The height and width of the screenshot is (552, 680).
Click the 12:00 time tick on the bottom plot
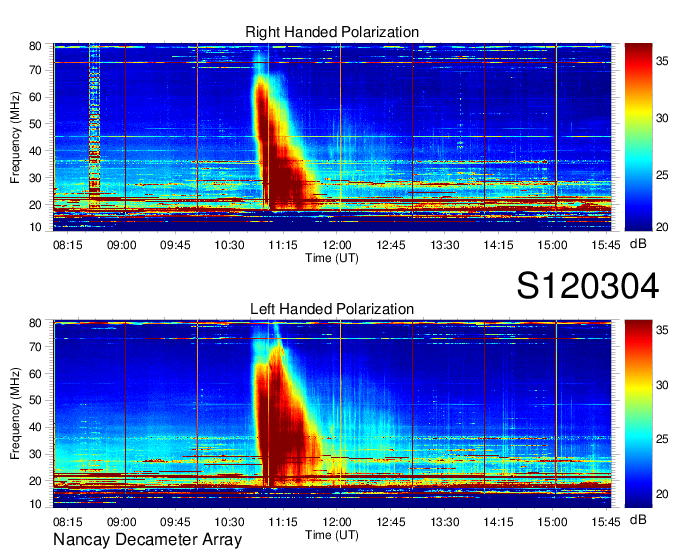pyautogui.click(x=337, y=522)
